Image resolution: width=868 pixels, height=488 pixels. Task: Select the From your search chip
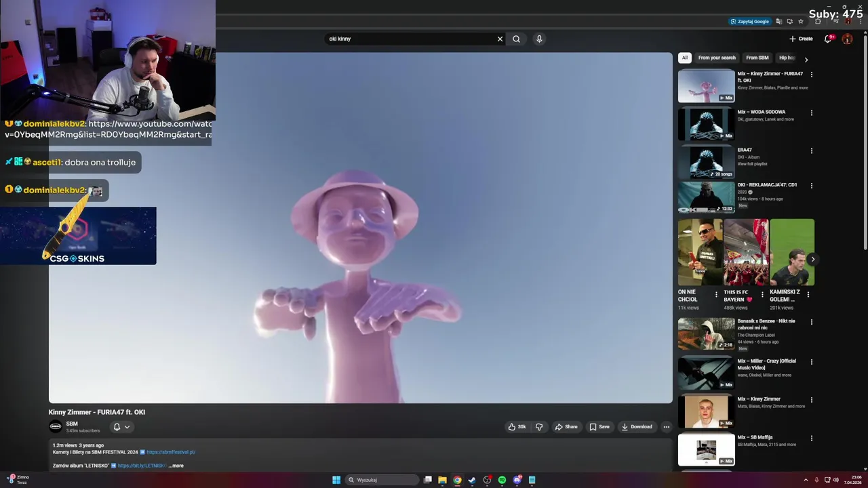(717, 58)
